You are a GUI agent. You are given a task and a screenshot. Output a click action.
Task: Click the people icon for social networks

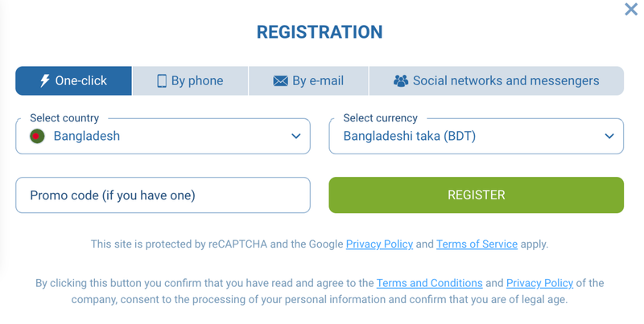400,81
